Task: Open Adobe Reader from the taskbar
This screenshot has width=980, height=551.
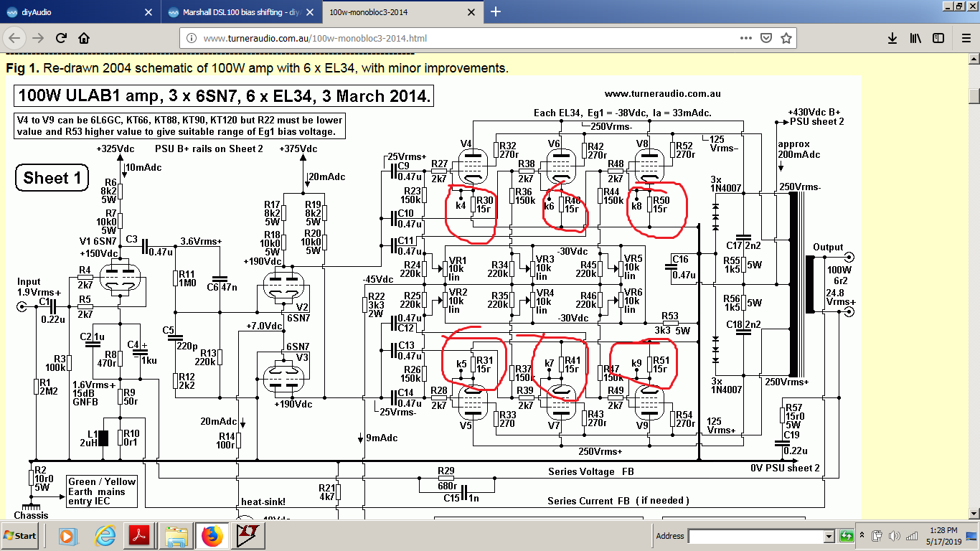Action: (138, 536)
